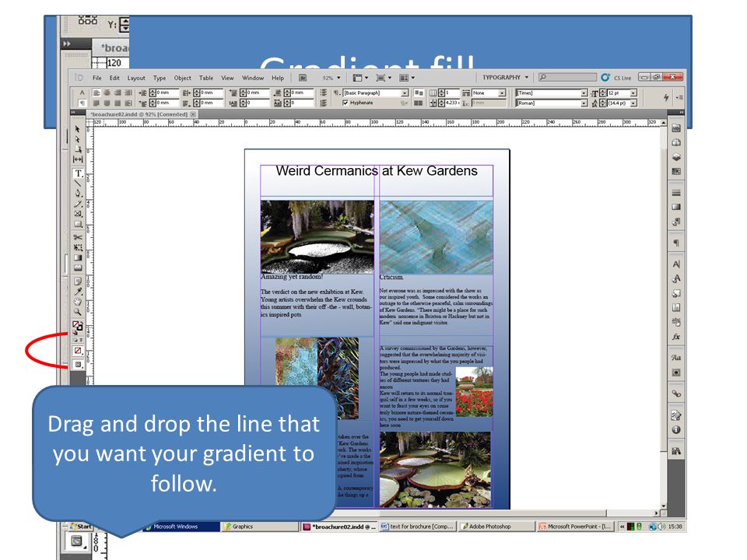Click the Go to Bridge icon
The width and height of the screenshot is (747, 560).
[x=303, y=78]
